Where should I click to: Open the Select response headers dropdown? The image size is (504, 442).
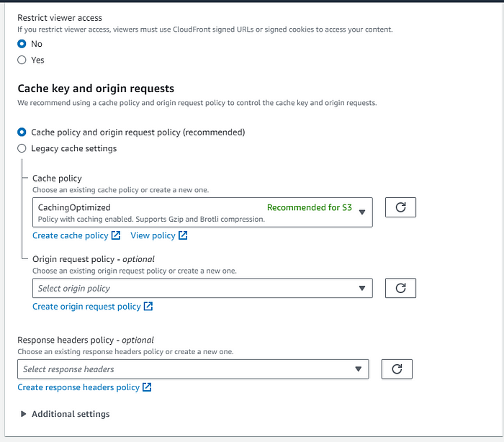click(193, 369)
